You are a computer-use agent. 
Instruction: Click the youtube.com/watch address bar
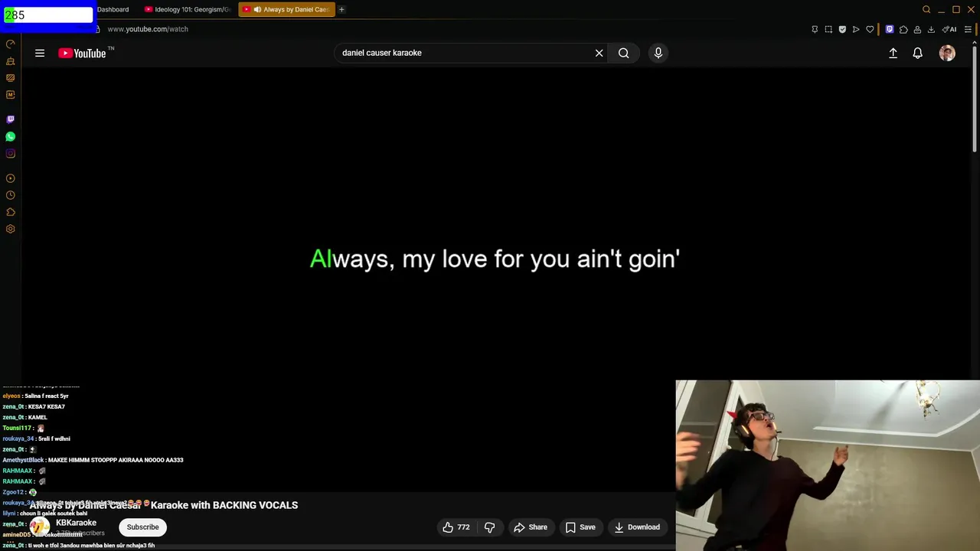tap(148, 29)
